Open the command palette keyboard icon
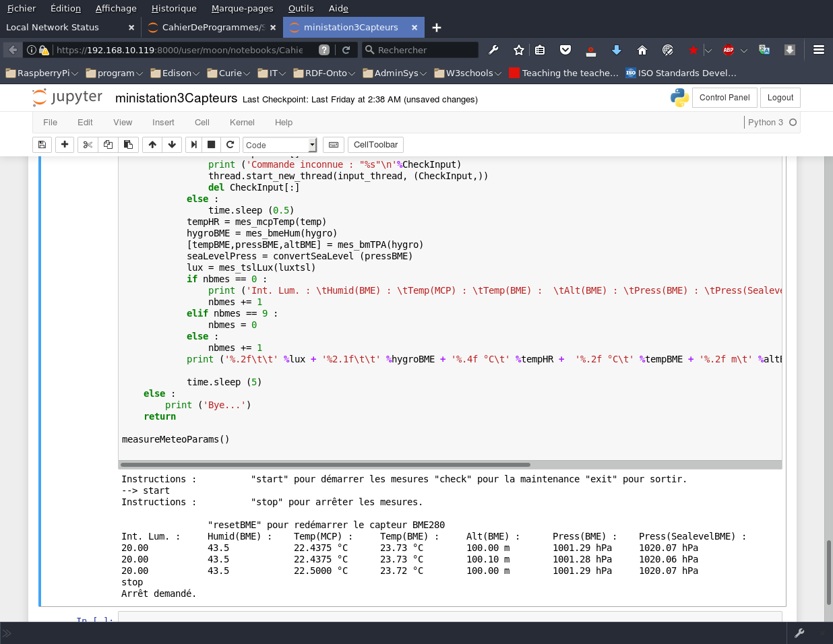 334,145
